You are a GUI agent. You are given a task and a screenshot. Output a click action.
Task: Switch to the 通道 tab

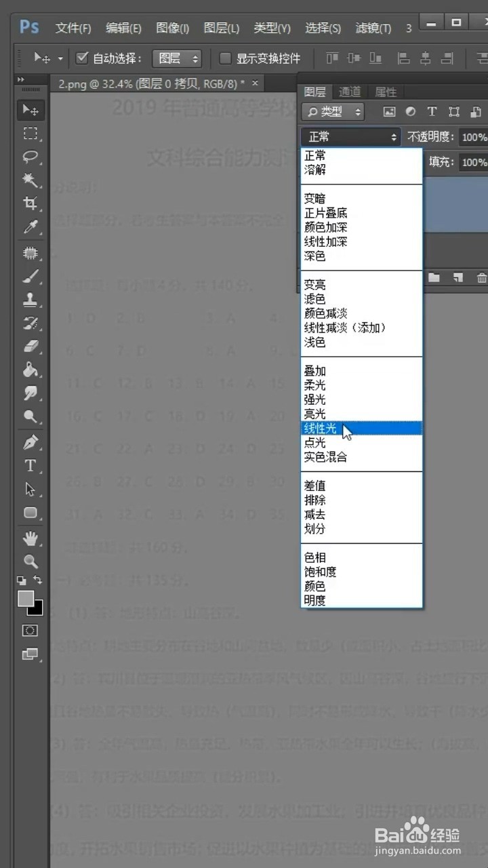(x=350, y=92)
